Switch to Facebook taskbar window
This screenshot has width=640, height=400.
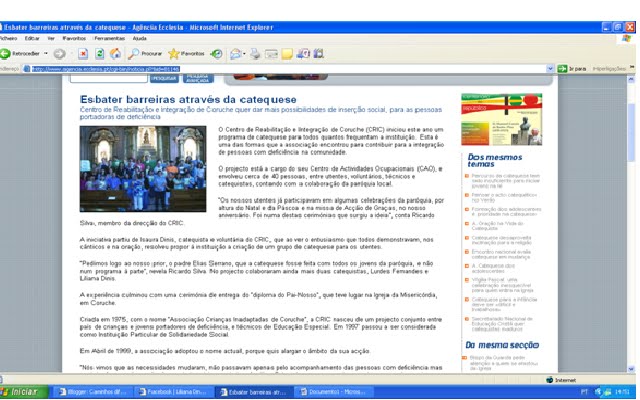(173, 392)
